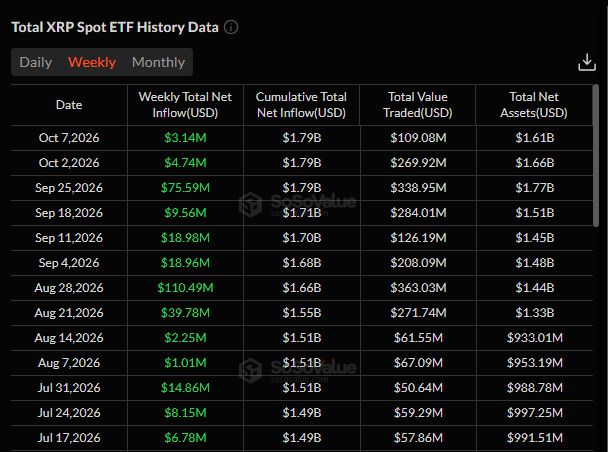Image resolution: width=608 pixels, height=452 pixels.
Task: Download the ETF history data
Action: [x=587, y=62]
